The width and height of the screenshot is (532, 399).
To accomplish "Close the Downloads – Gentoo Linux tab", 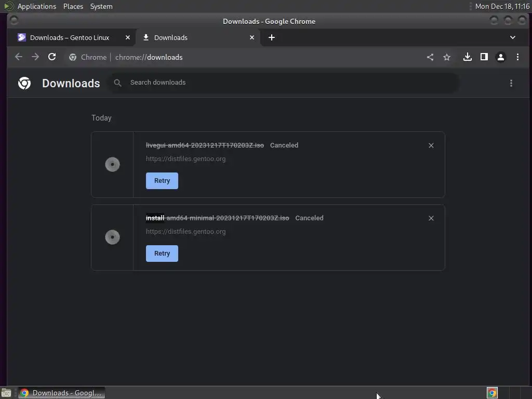I will pyautogui.click(x=128, y=37).
